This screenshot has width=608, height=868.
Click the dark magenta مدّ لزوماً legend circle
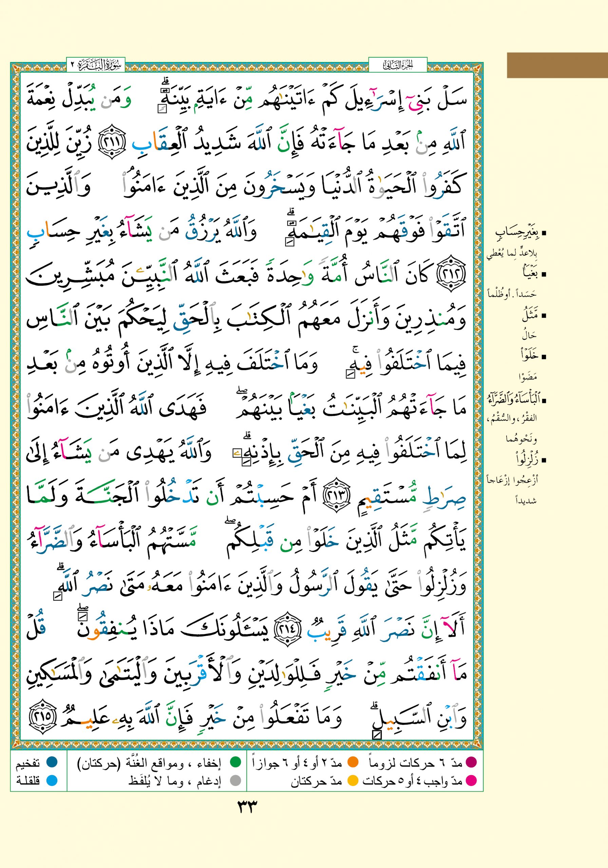tap(471, 762)
